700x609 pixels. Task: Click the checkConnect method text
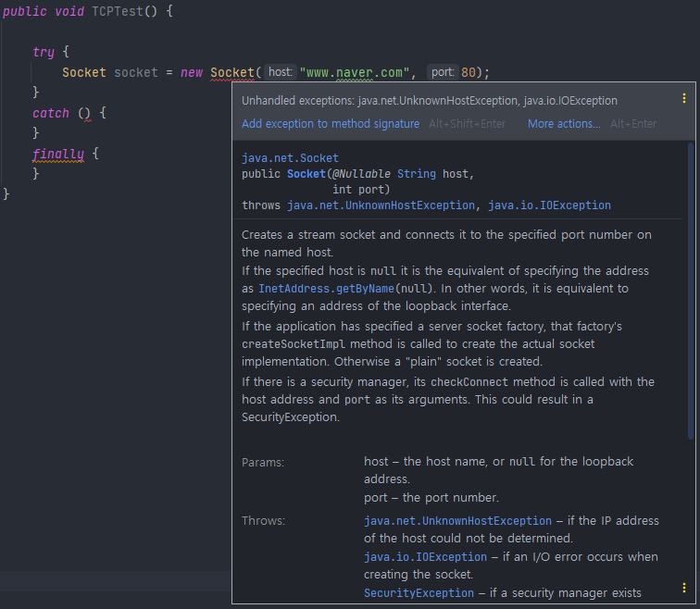pos(469,382)
